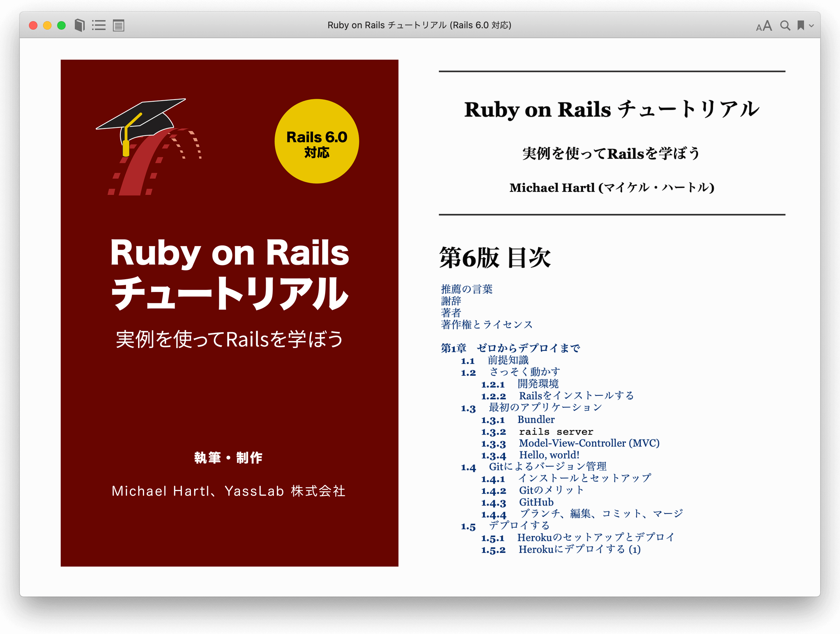Expand the bookmark dropdown chevron

click(811, 26)
